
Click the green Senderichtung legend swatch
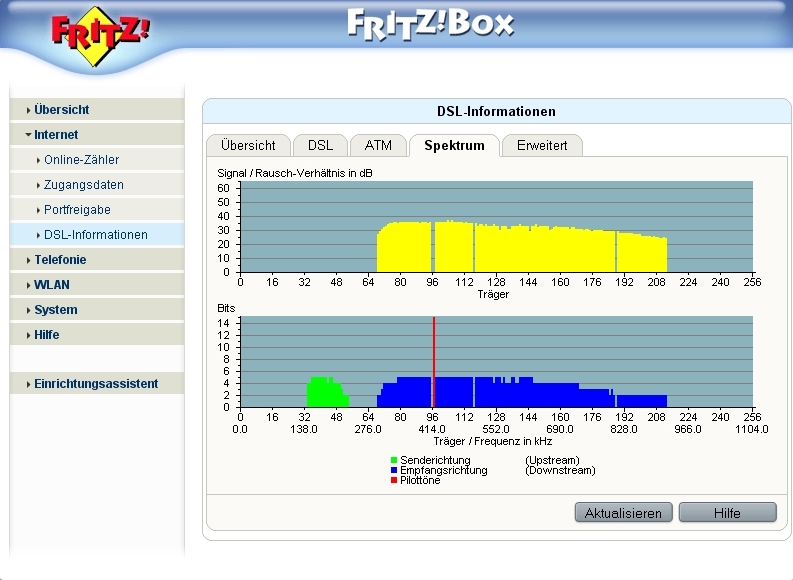coord(394,460)
